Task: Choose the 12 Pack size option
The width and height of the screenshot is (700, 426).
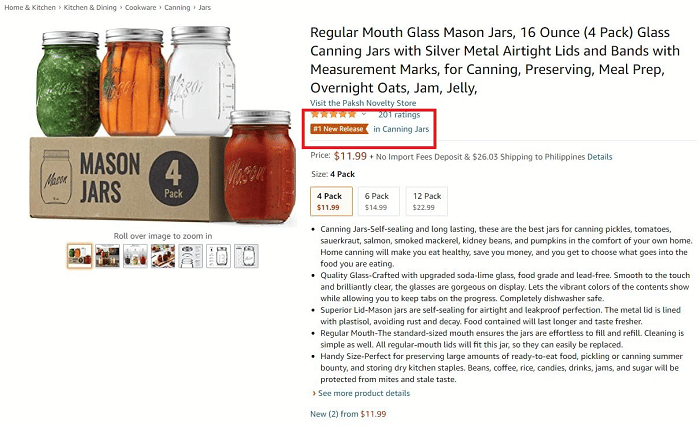Action: click(x=427, y=201)
